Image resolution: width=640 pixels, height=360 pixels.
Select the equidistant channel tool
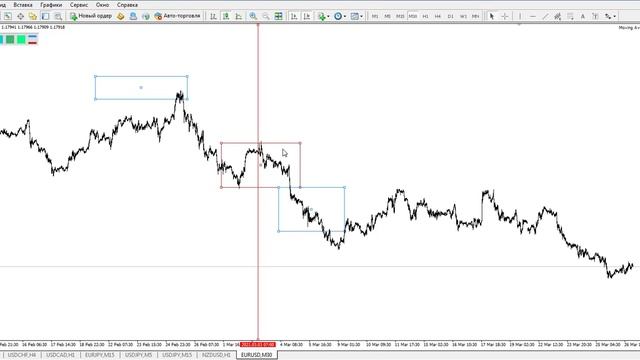(558, 16)
